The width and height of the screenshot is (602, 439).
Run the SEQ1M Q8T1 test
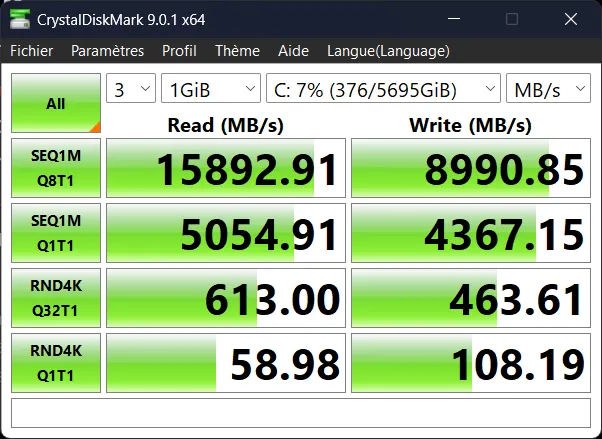[56, 168]
